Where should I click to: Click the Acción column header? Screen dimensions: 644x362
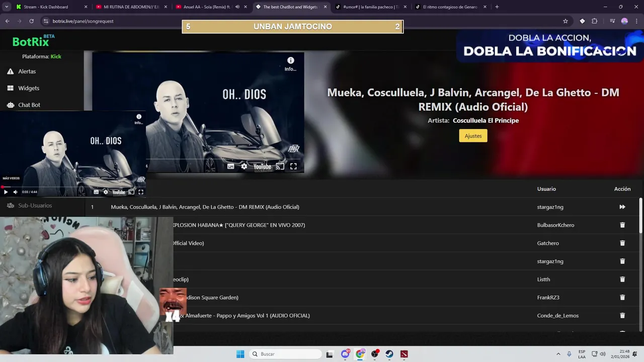coord(622,189)
